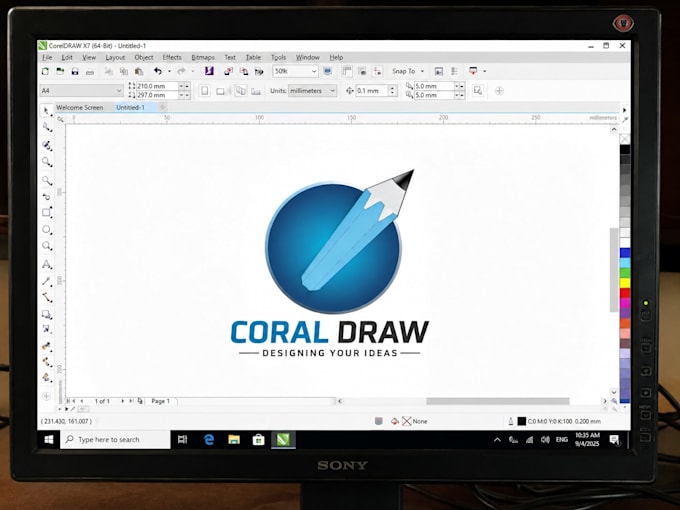Click the Add Page button next to page navigator
680x510 pixels.
point(140,401)
